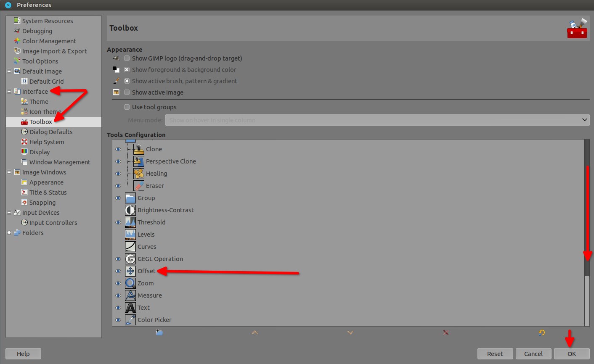Create a new tool group with folder icon

point(159,332)
